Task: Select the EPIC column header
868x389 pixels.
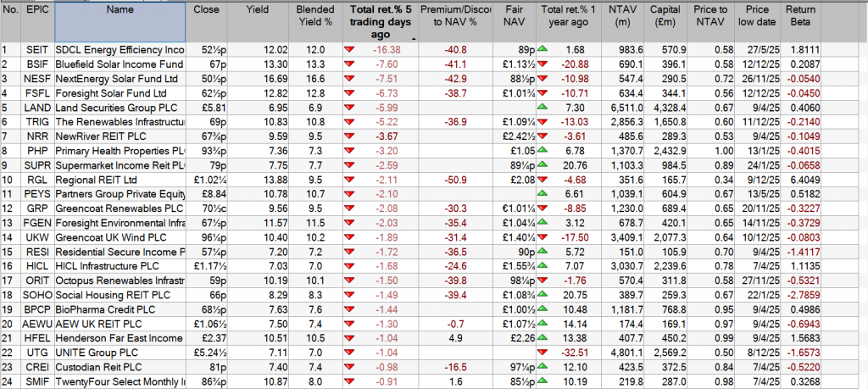Action: point(37,9)
